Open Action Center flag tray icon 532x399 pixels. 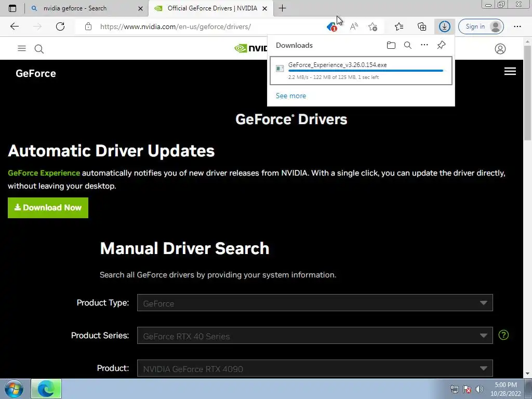click(467, 389)
